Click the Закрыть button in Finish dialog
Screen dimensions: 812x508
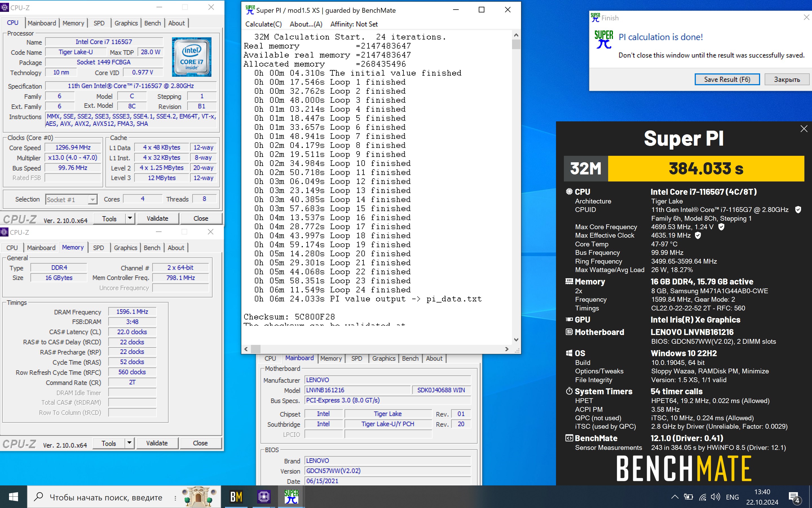[x=787, y=79]
